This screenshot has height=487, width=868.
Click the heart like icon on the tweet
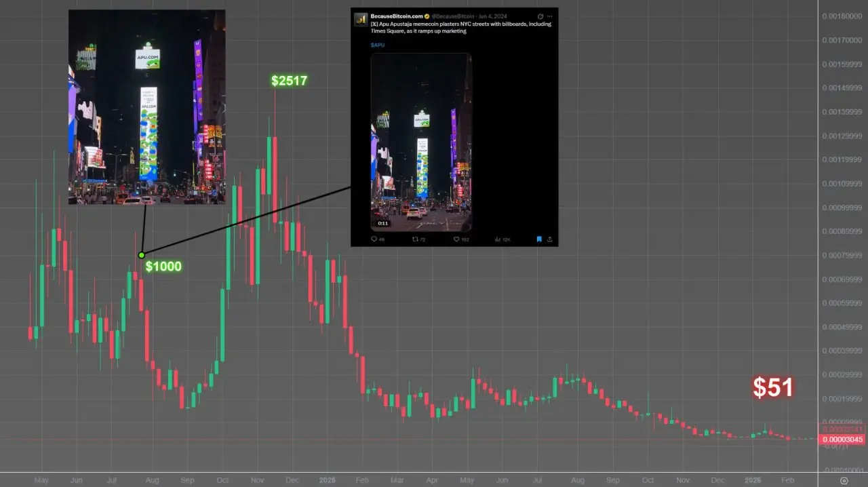[456, 239]
